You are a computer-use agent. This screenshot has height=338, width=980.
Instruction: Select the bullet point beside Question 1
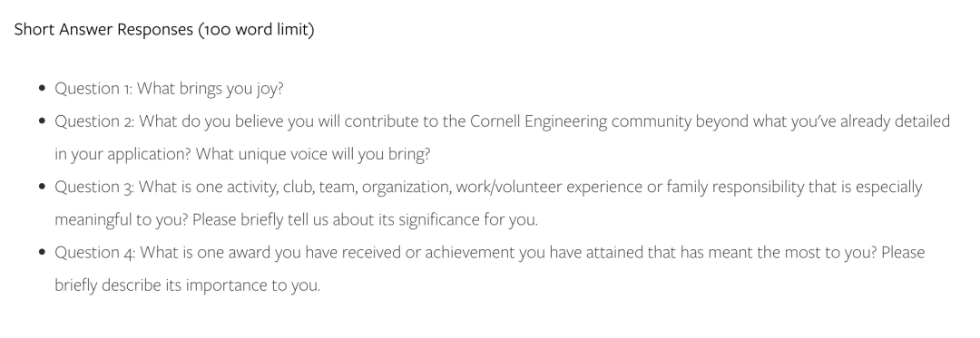pyautogui.click(x=42, y=89)
